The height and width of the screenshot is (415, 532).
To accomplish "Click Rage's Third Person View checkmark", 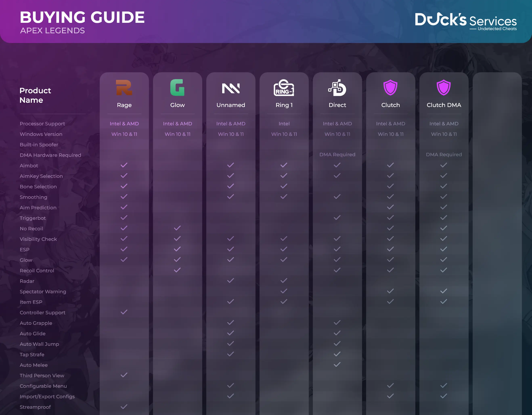I will tap(124, 375).
